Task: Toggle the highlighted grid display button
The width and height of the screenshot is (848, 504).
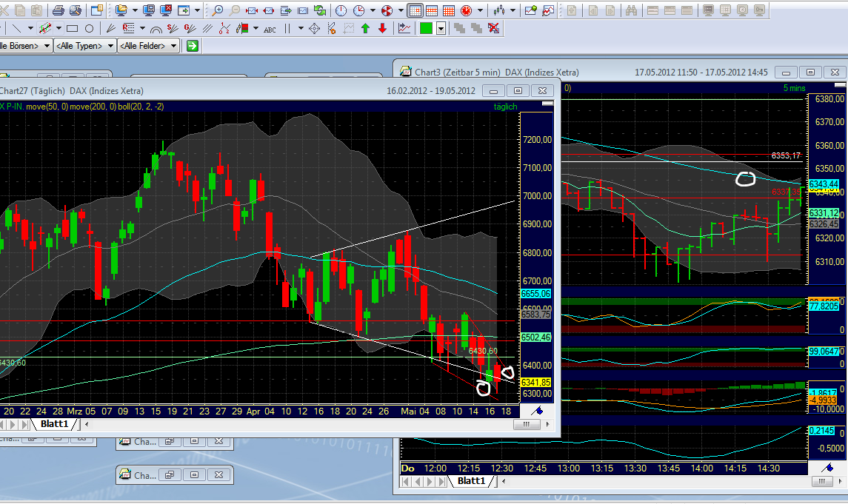Action: coord(415,10)
